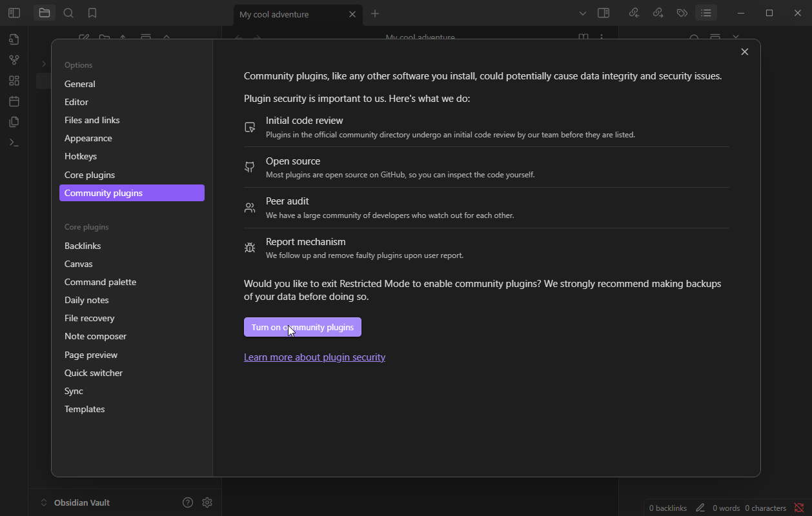Open File recovery plugin settings
This screenshot has height=516, width=812.
[x=132, y=318]
